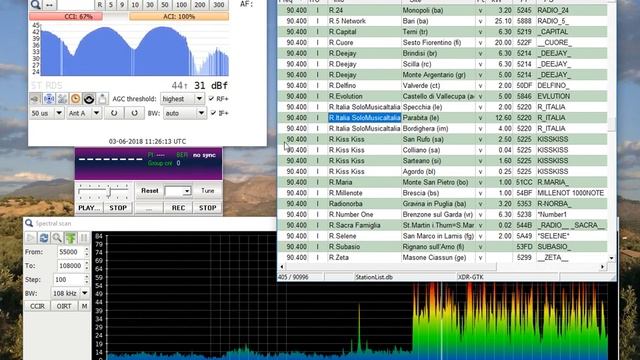
Task: Select the 100 step button in tuner toolbar
Action: point(181,5)
